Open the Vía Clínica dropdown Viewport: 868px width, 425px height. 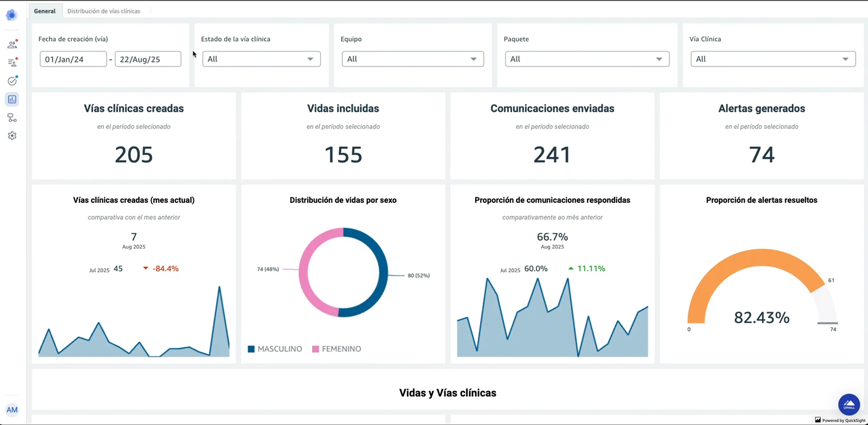pos(773,59)
